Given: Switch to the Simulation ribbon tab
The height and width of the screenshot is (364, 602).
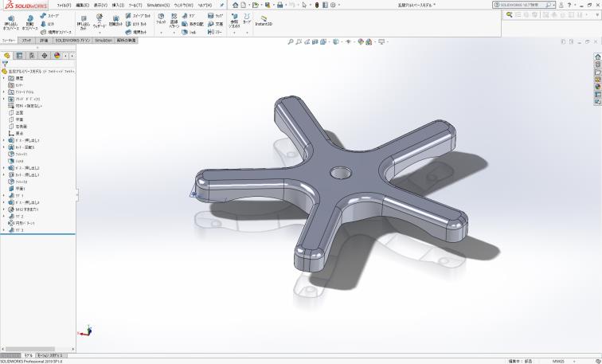Looking at the screenshot, I should 104,39.
